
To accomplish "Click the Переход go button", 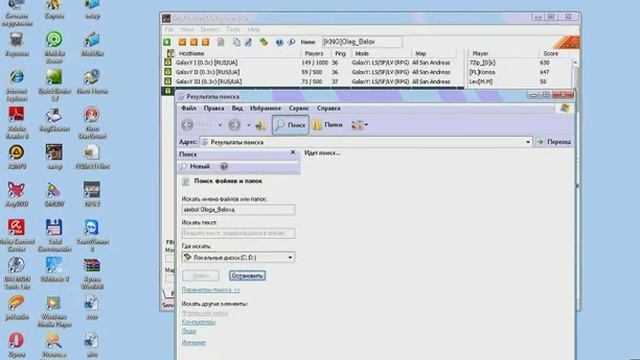I will 554,142.
